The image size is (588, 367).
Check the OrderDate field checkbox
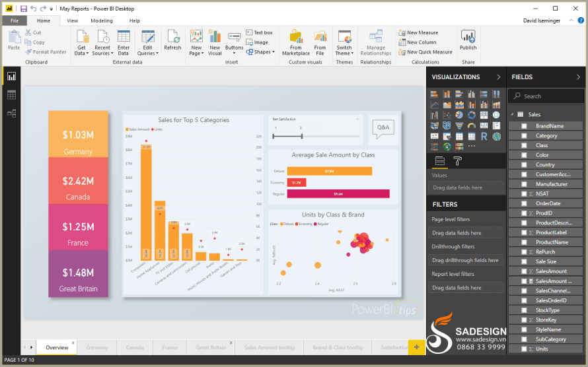pos(525,204)
